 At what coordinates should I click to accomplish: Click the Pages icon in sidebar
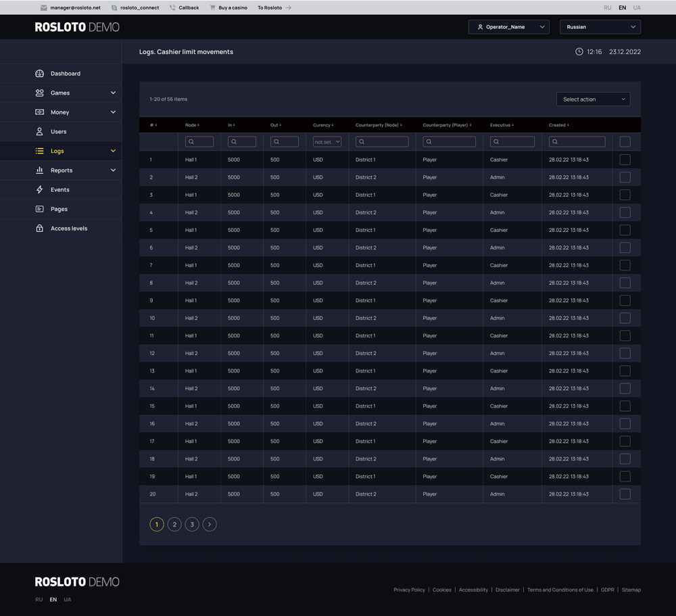coord(39,209)
